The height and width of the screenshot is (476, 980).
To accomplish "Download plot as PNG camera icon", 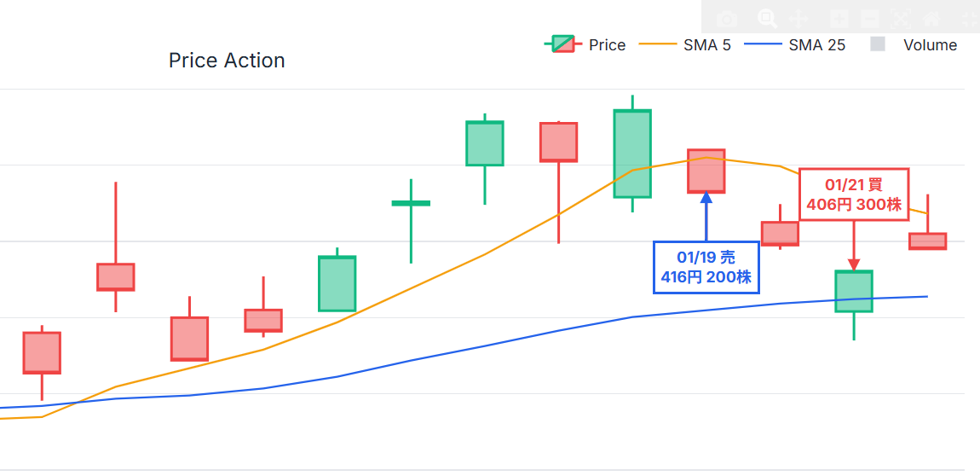I will (726, 19).
